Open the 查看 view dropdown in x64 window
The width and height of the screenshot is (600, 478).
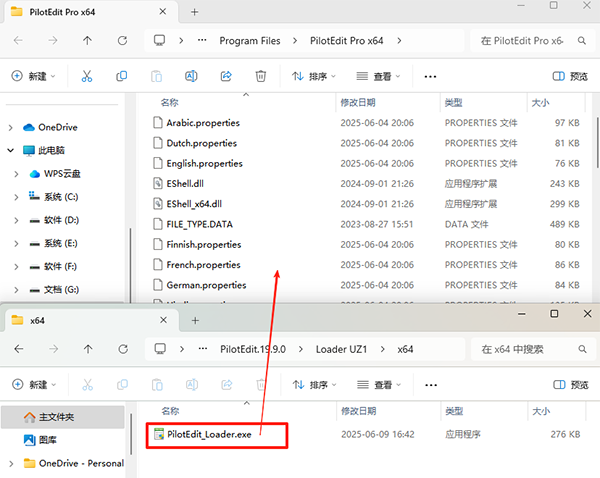tap(379, 385)
